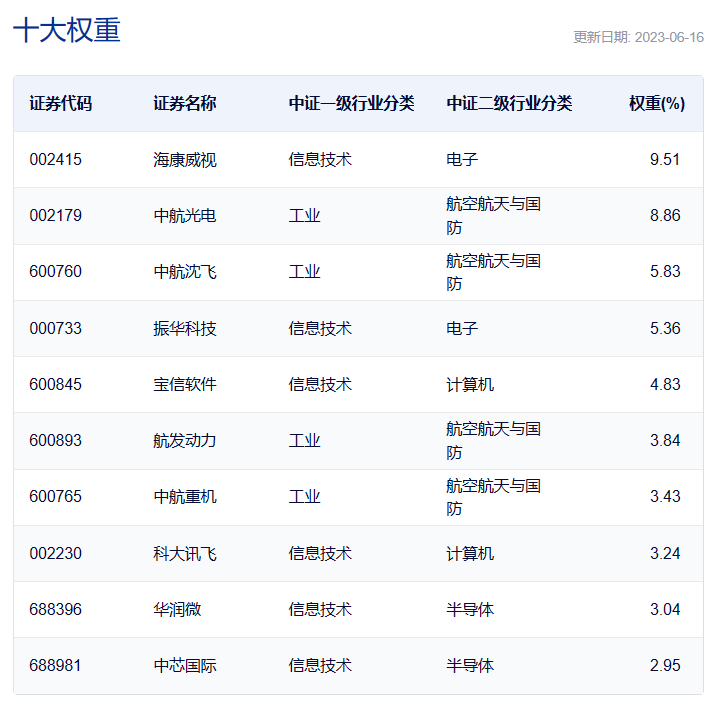Click 信息技术 in the 科大讯飞 row
The height and width of the screenshot is (708, 724).
320,553
